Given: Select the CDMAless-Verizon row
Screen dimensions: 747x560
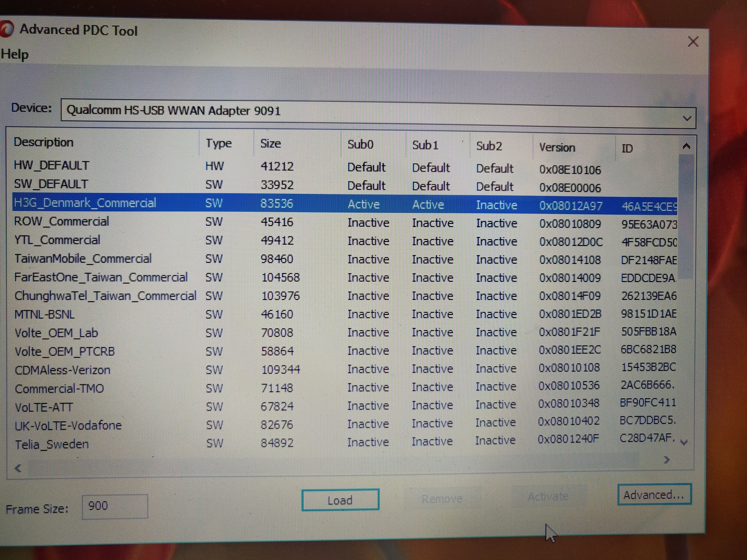Looking at the screenshot, I should [345, 369].
